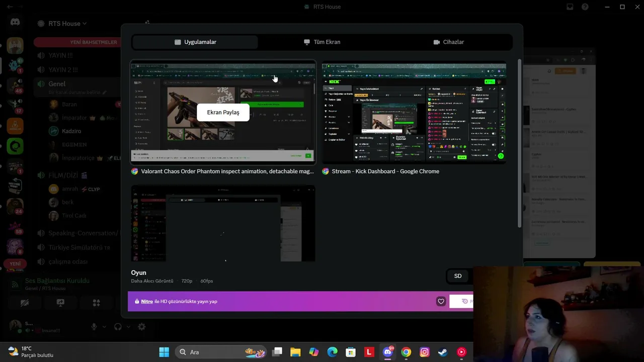Screen dimensions: 644x362
Task: Open headphone output options arrow
Action: [x=128, y=327]
